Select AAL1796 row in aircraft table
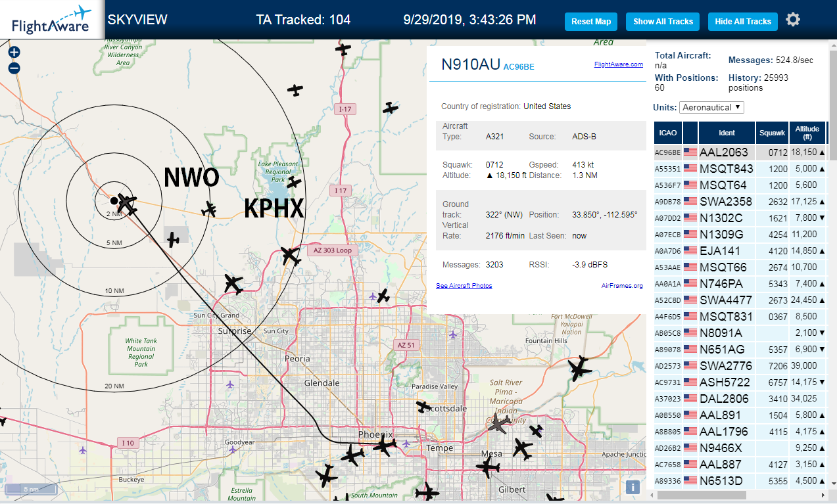837x504 pixels. pos(740,431)
